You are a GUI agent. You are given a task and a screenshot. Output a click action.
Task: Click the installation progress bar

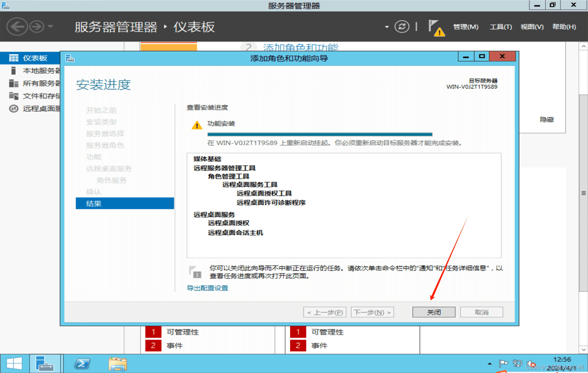click(320, 134)
